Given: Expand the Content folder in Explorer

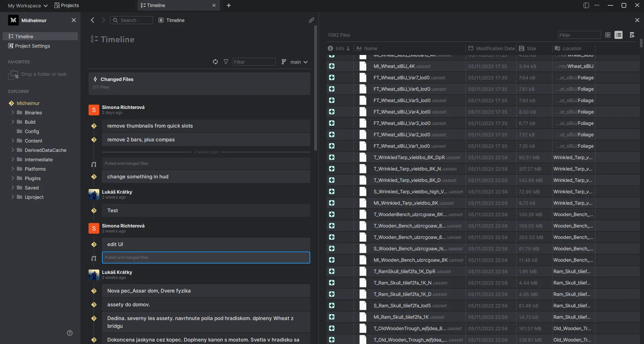Looking at the screenshot, I should [13, 141].
